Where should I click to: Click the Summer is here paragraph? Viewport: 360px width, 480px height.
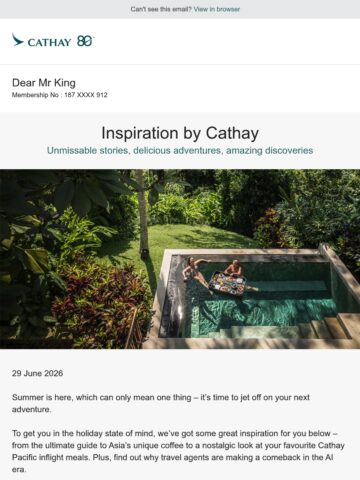click(161, 403)
